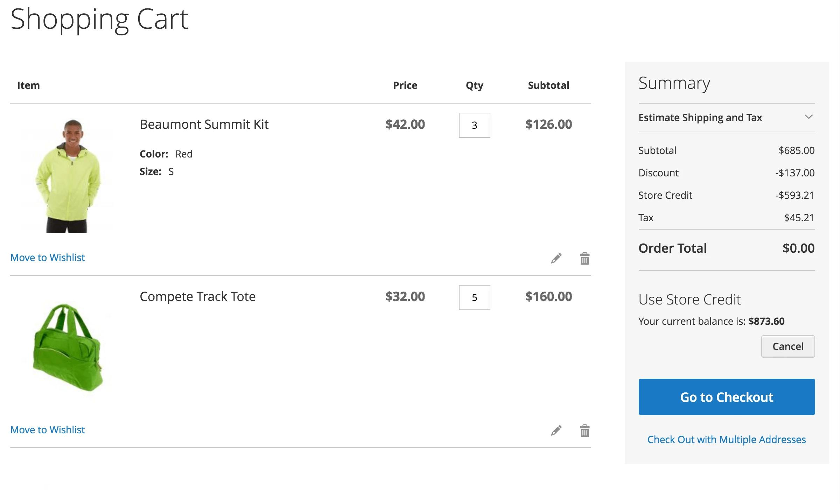Focus quantity field for Compete Track Tote
The image size is (840, 504).
pos(474,297)
